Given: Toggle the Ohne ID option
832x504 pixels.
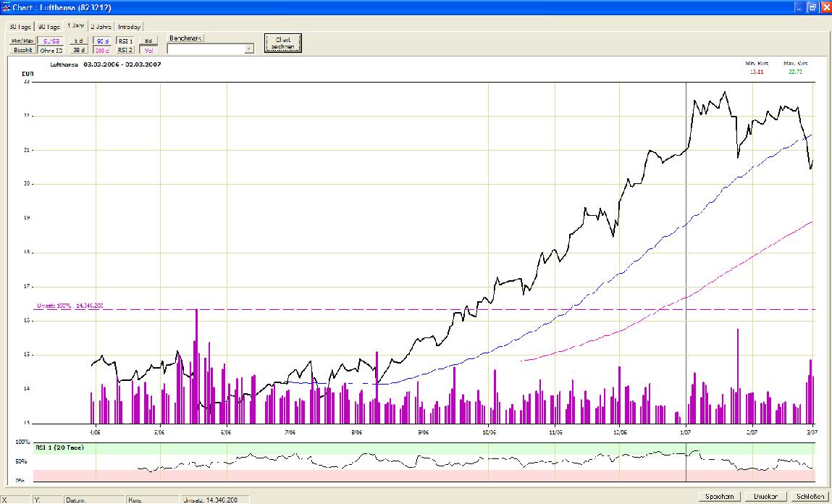Looking at the screenshot, I should (51, 50).
